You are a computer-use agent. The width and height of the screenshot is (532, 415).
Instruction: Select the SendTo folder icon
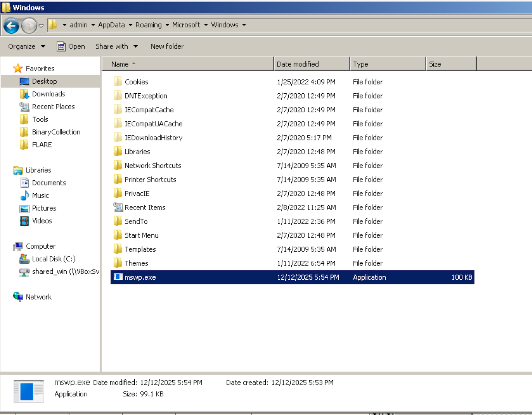tap(118, 221)
